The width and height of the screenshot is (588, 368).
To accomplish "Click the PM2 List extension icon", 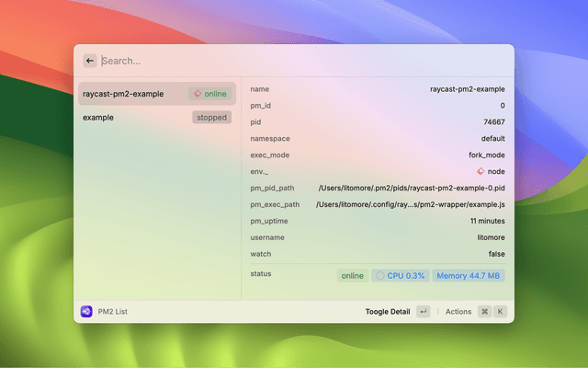I will [x=86, y=312].
